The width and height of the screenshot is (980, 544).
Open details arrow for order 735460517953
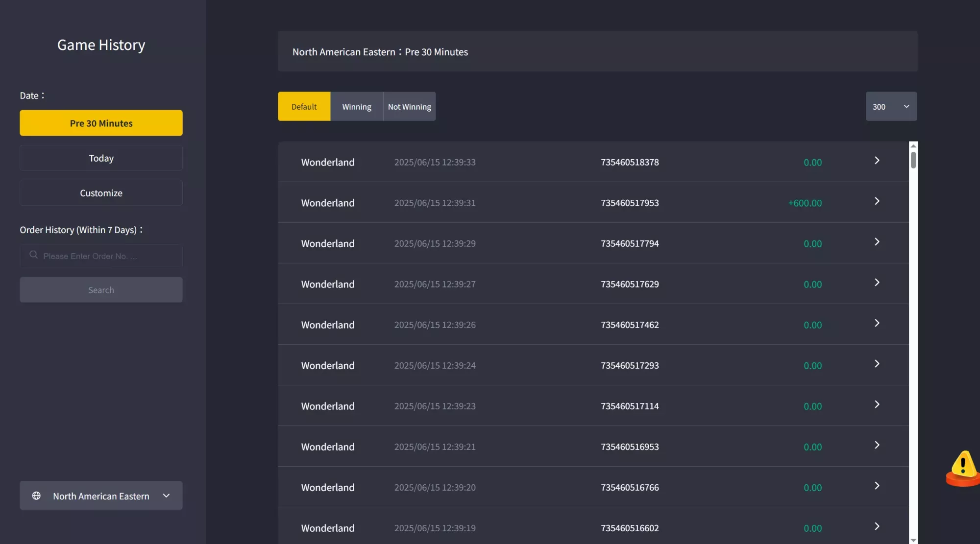(877, 201)
